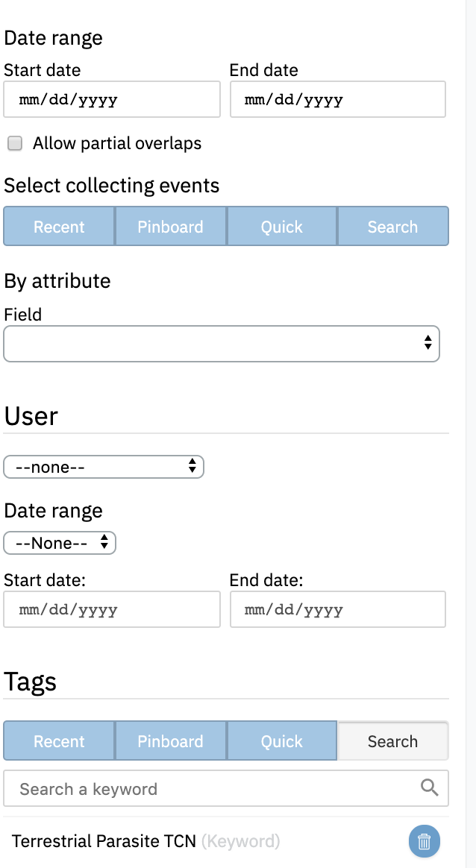This screenshot has width=476, height=868.
Task: Select Quick tab under collecting events
Action: point(281,227)
